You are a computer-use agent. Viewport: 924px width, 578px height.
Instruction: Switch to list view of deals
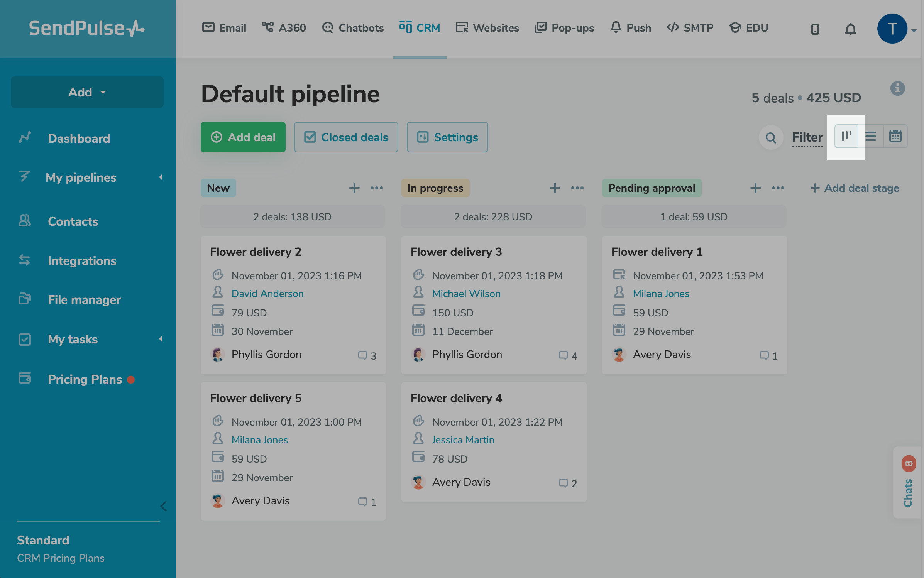click(871, 136)
